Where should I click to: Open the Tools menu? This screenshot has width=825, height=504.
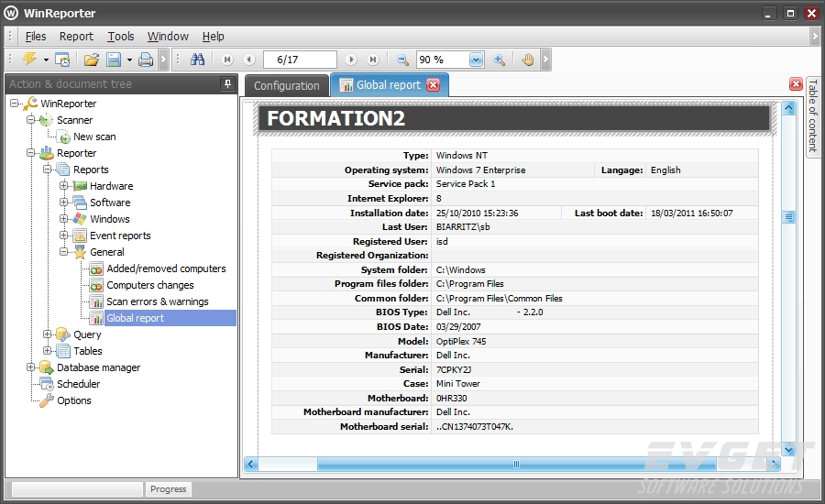pyautogui.click(x=121, y=37)
